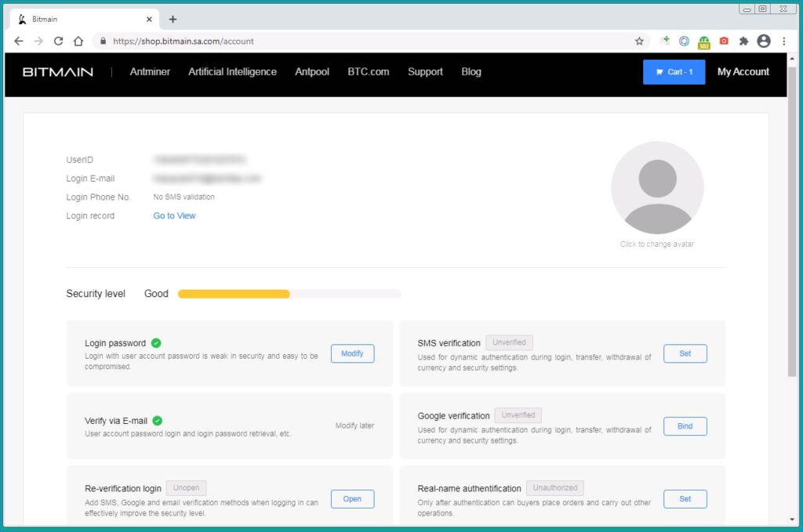803x532 pixels.
Task: Open the Antminer menu
Action: coord(150,72)
